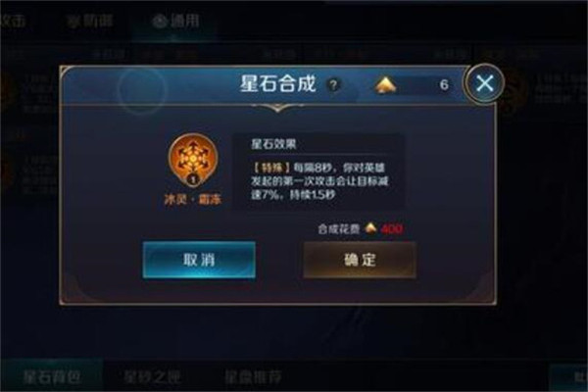Tap the star-sand balance showing 6
Image resolution: width=588 pixels, height=392 pixels.
444,85
